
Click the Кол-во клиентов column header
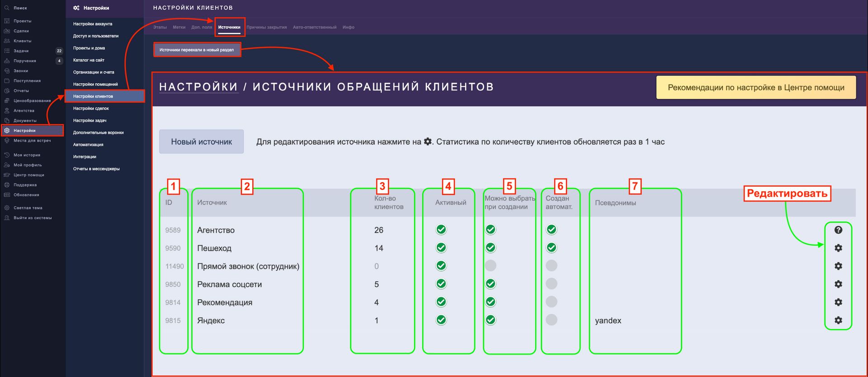click(389, 203)
